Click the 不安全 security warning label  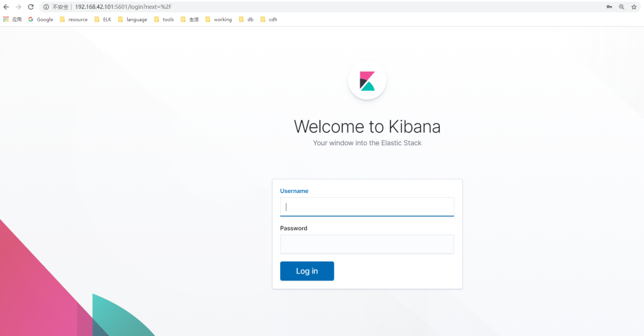(x=60, y=7)
